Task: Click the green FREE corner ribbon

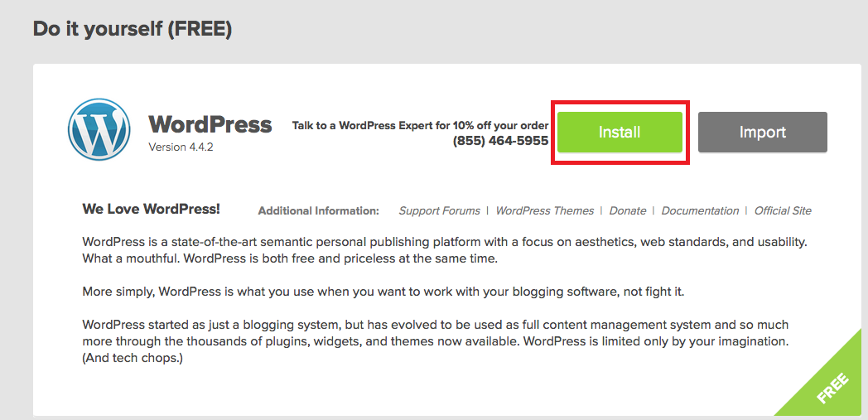Action: point(832,386)
